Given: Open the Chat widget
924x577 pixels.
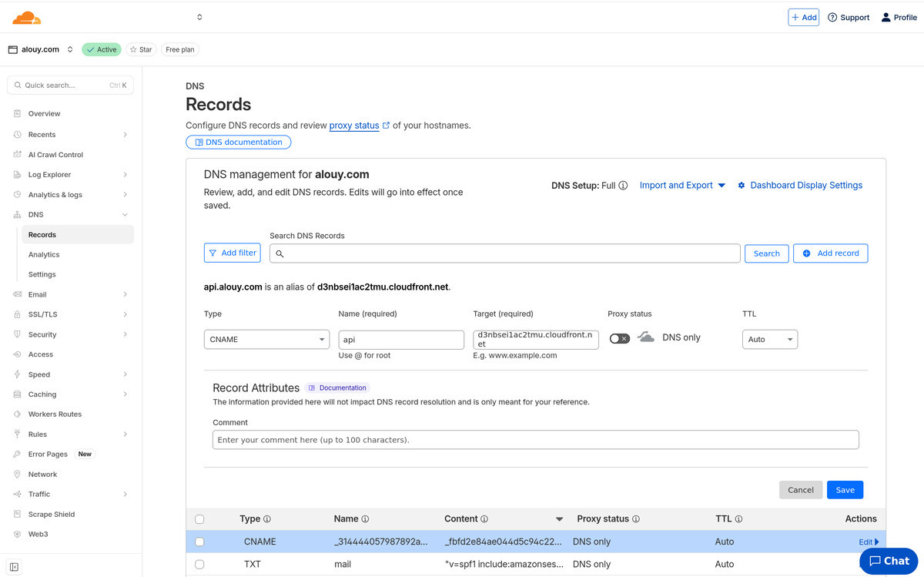Looking at the screenshot, I should tap(889, 561).
